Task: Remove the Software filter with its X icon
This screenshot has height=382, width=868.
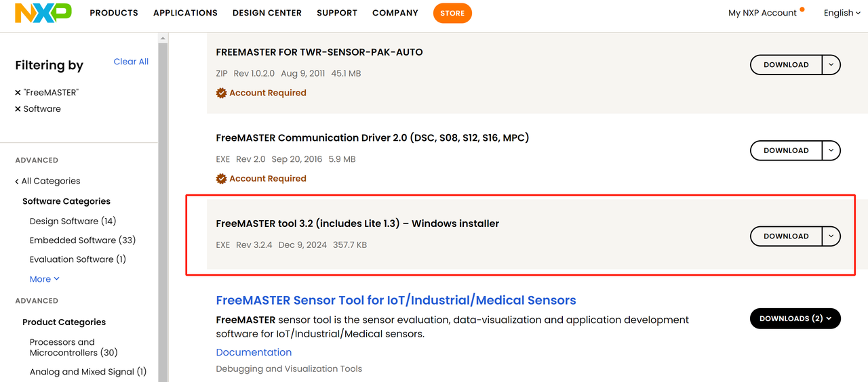Action: 18,109
